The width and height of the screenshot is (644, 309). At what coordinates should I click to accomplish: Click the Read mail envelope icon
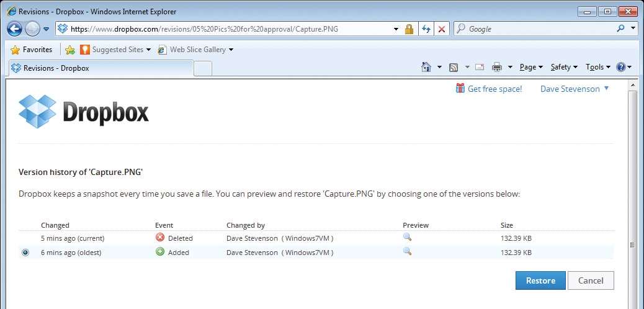pyautogui.click(x=480, y=67)
